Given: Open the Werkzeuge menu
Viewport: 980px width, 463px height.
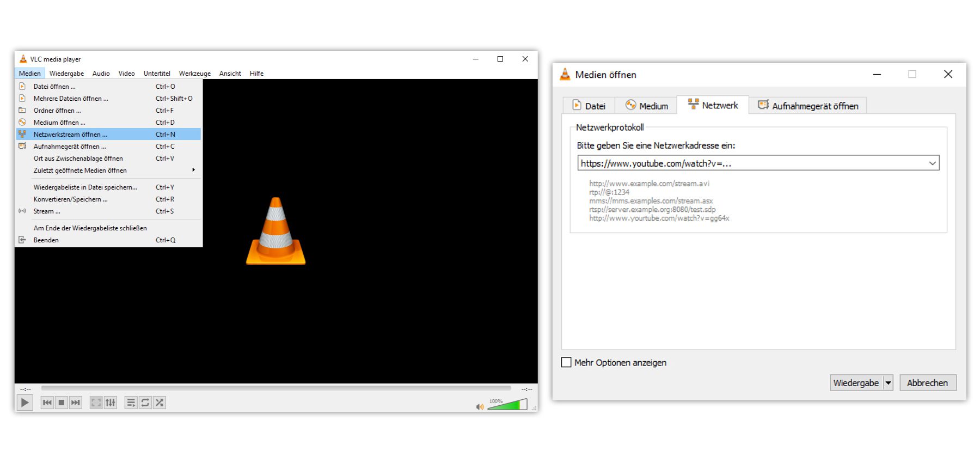Looking at the screenshot, I should (194, 73).
